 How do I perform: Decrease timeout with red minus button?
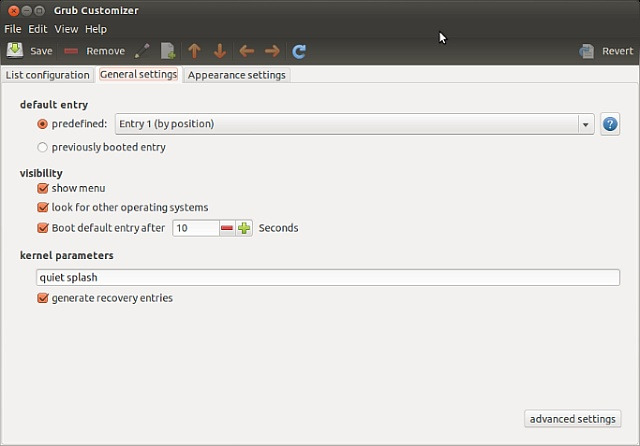(x=227, y=228)
